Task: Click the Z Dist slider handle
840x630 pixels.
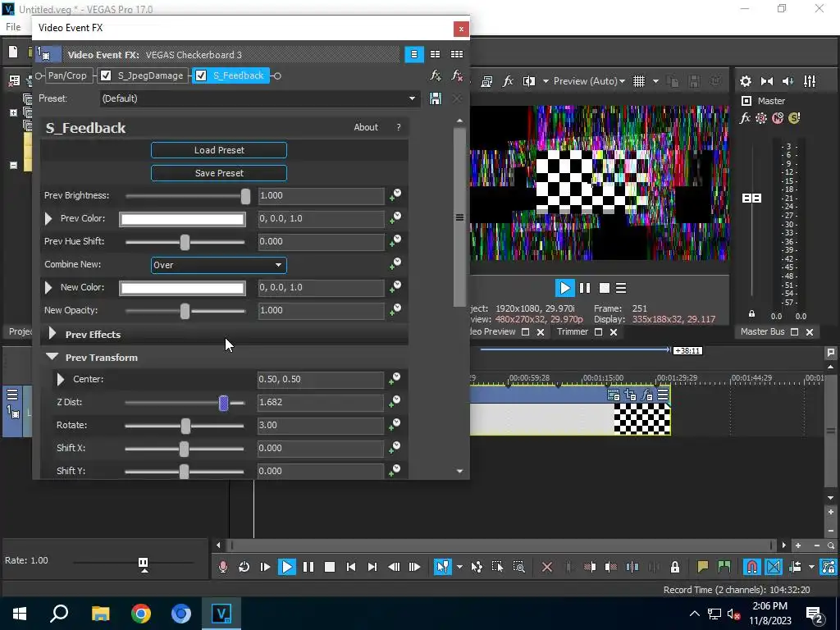Action: [x=223, y=403]
